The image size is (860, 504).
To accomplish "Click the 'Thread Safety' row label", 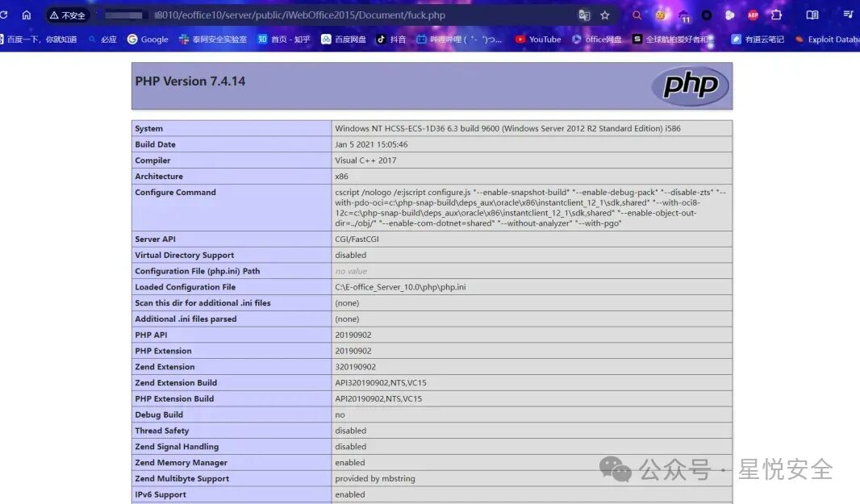I will [162, 431].
